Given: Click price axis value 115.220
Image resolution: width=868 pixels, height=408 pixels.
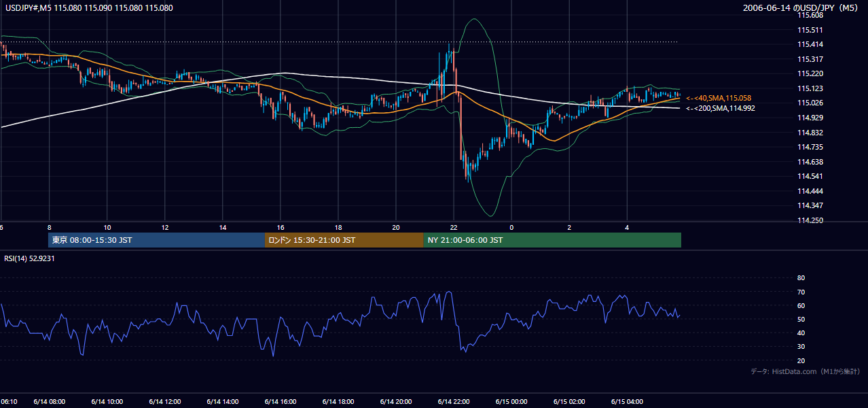Looking at the screenshot, I should point(810,73).
